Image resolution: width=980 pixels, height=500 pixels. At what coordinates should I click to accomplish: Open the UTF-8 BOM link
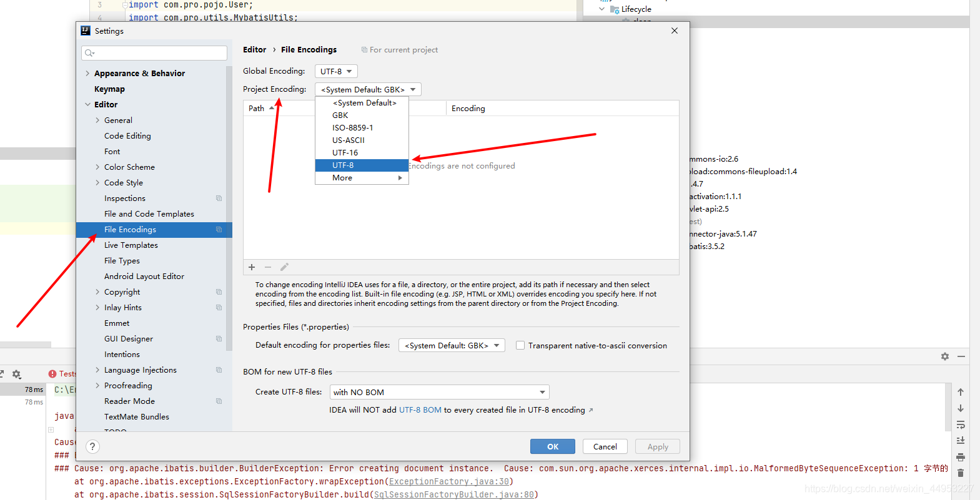420,410
